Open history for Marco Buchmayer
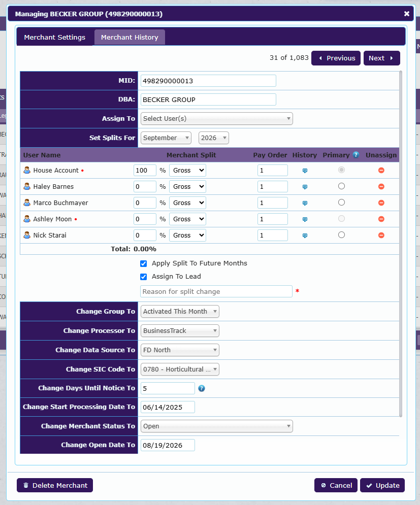Viewport: 420px width, 505px height. coord(305,203)
